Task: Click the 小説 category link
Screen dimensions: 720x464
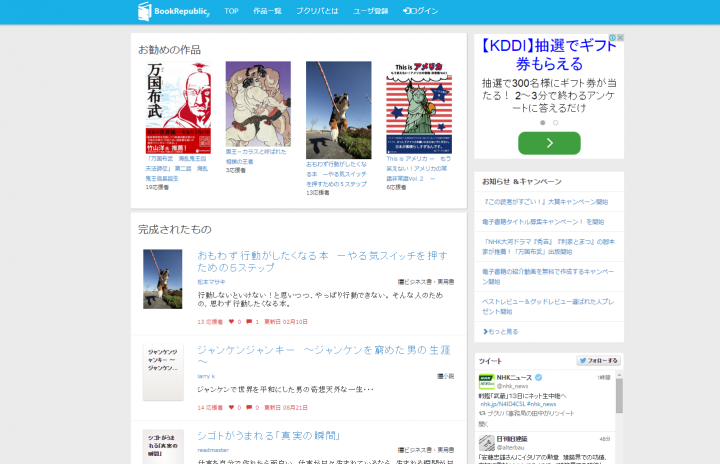Action: click(x=445, y=376)
